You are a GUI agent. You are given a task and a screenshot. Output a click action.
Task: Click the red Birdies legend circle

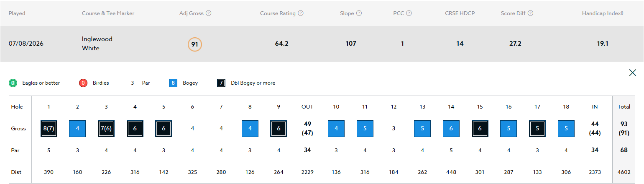click(83, 83)
